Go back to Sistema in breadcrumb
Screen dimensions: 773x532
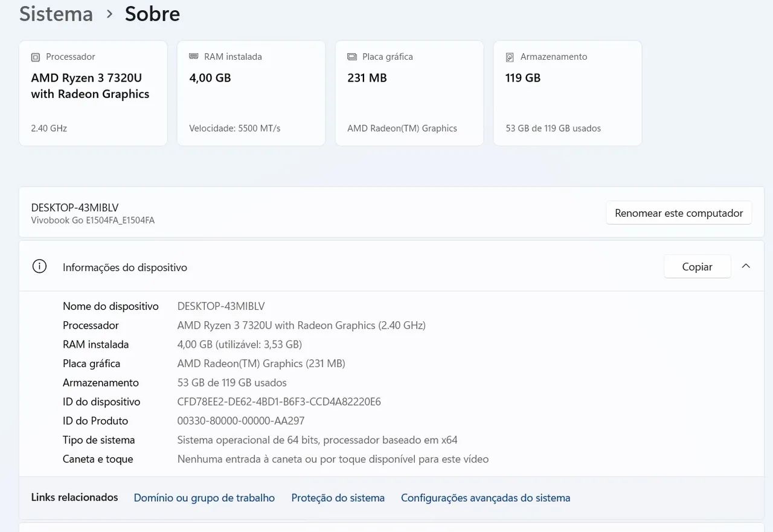[56, 14]
